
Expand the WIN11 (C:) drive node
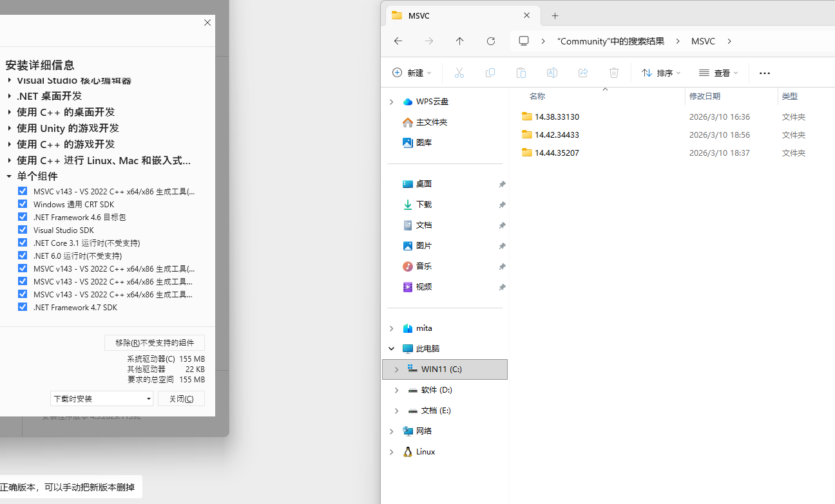click(x=396, y=369)
